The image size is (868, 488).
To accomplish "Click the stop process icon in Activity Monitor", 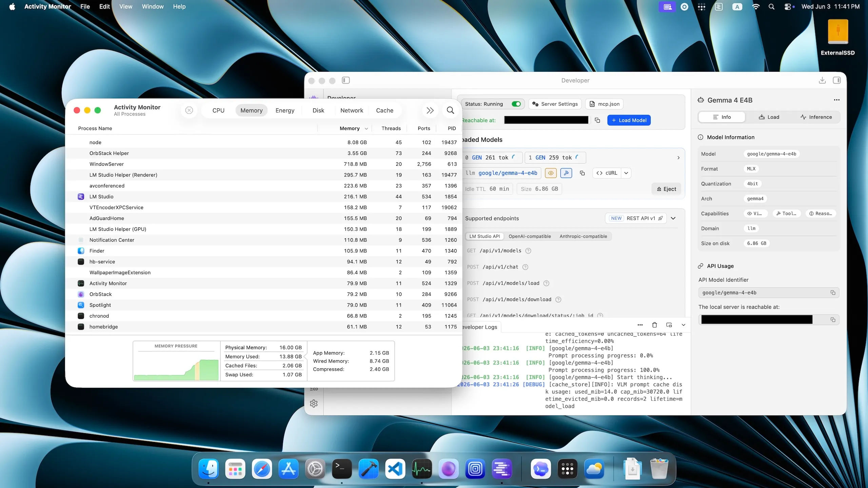I will (189, 110).
